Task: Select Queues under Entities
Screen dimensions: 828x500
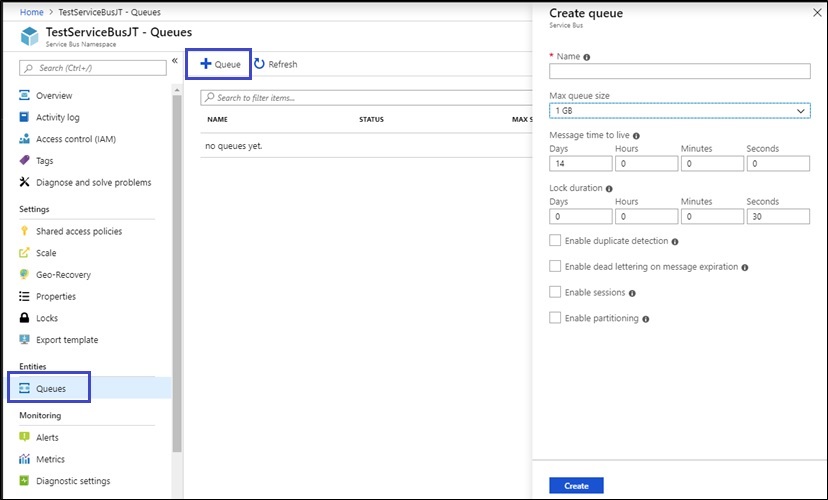Action: coord(49,388)
